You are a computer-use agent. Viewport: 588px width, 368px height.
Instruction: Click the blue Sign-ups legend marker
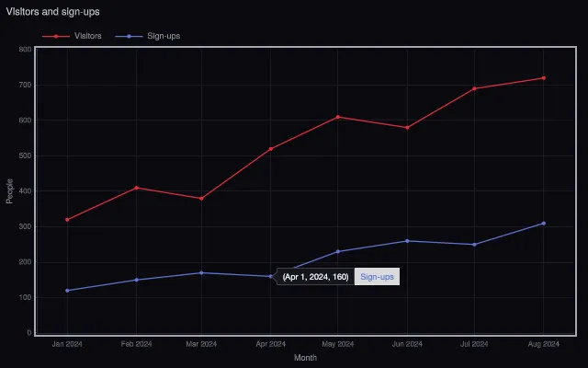[x=129, y=37]
